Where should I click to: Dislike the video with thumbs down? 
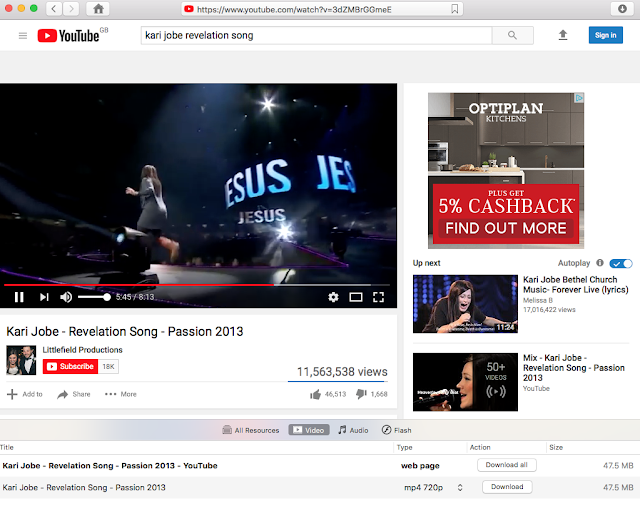click(x=361, y=394)
